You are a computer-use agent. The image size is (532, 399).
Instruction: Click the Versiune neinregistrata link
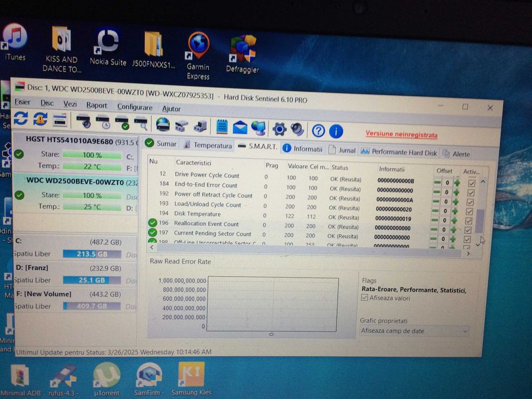point(401,135)
